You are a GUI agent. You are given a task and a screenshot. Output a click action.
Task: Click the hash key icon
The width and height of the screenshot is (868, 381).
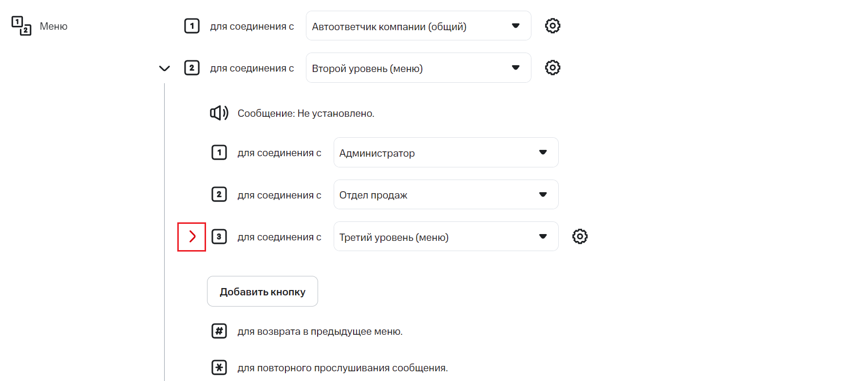pos(219,331)
